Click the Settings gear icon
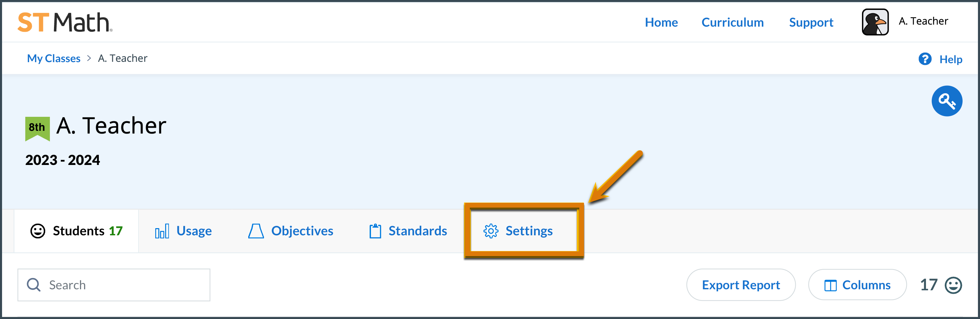The height and width of the screenshot is (319, 980). [x=491, y=231]
